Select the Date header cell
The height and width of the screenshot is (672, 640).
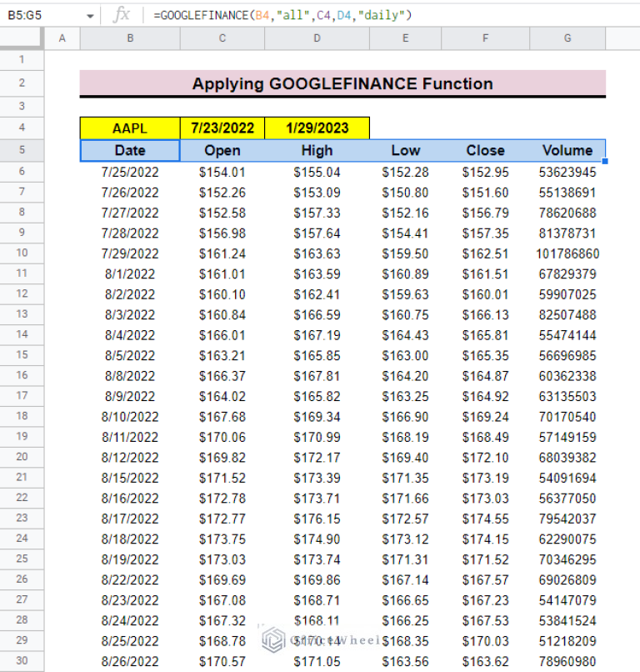(x=130, y=151)
